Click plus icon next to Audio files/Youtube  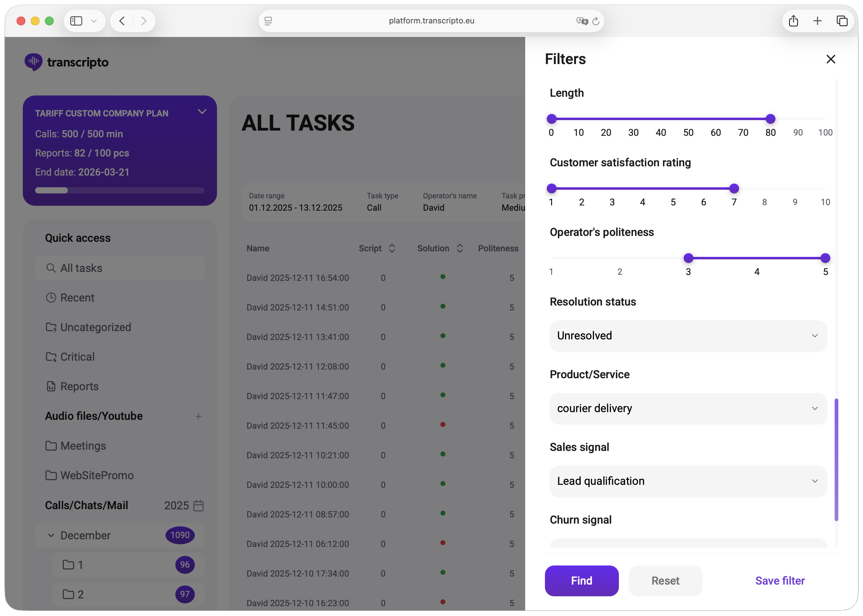click(198, 416)
